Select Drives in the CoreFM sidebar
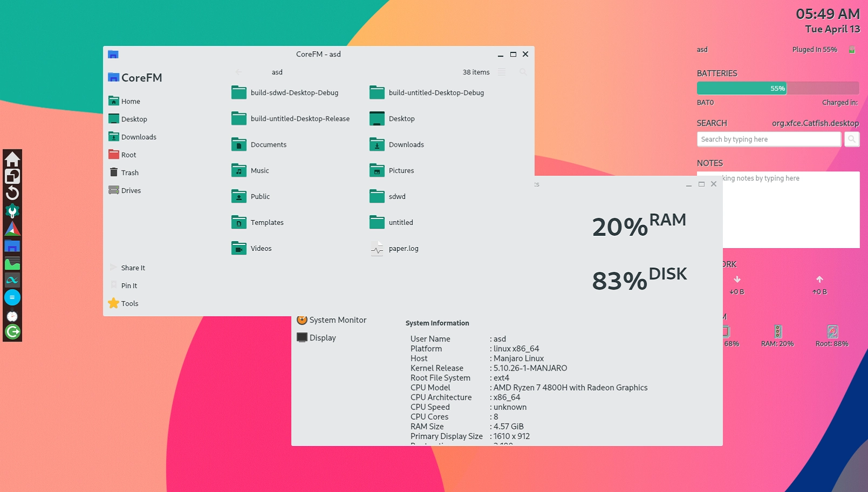868x492 pixels. [x=131, y=190]
